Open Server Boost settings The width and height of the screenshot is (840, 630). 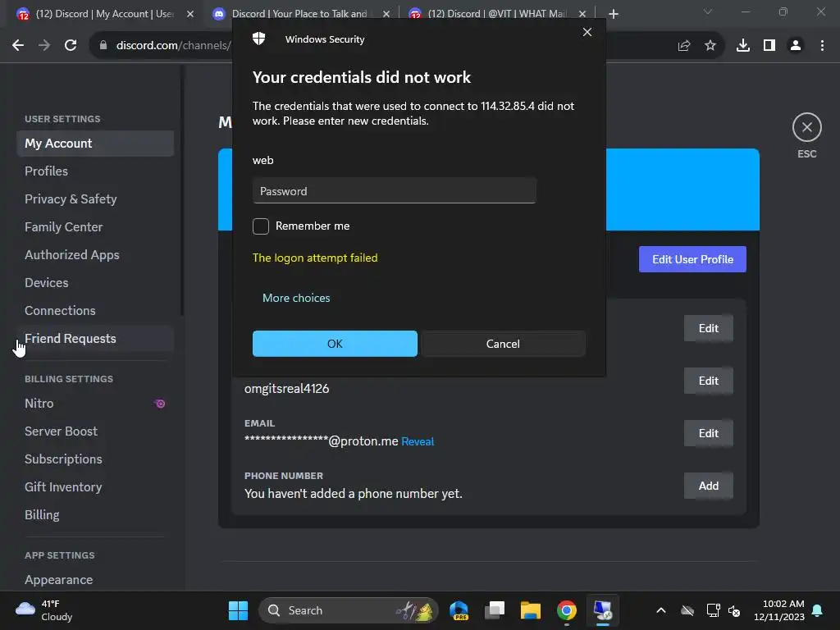click(x=95, y=431)
